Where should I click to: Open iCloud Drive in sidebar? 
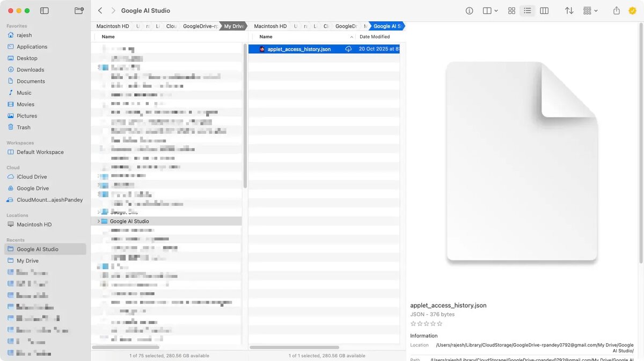(x=32, y=177)
